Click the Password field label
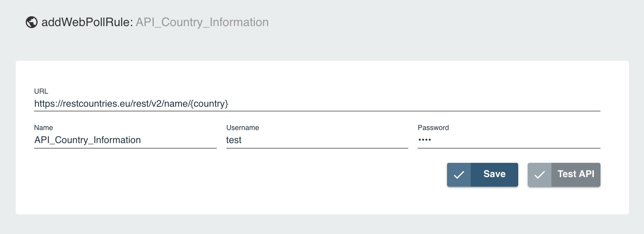 433,128
